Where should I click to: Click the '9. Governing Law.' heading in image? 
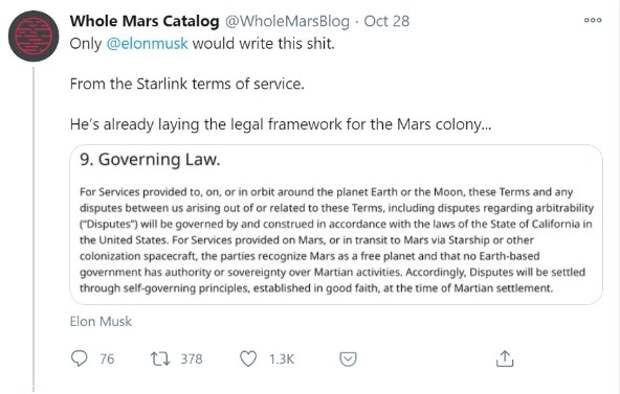[x=150, y=159]
